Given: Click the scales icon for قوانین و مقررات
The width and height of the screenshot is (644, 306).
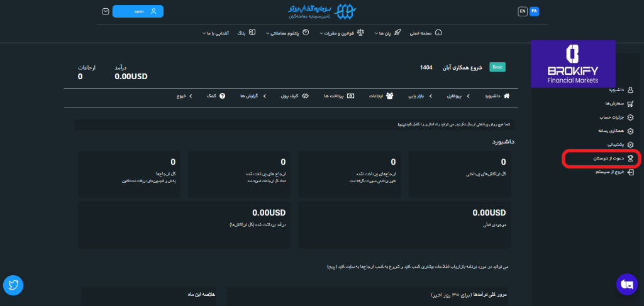Looking at the screenshot, I should [360, 33].
